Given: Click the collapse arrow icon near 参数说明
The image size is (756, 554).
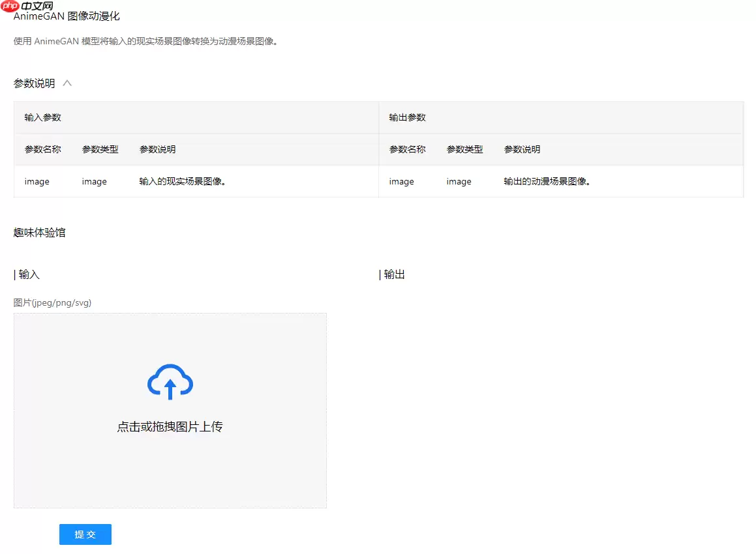Looking at the screenshot, I should [x=67, y=83].
